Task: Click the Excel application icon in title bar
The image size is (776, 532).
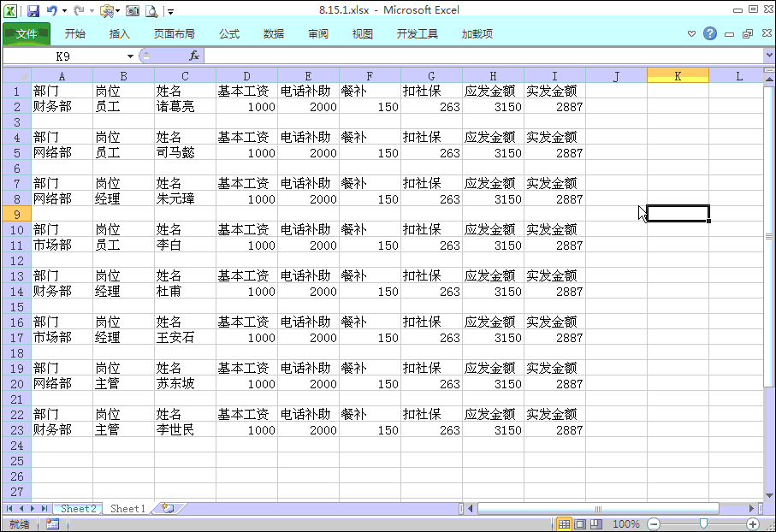Action: point(10,10)
